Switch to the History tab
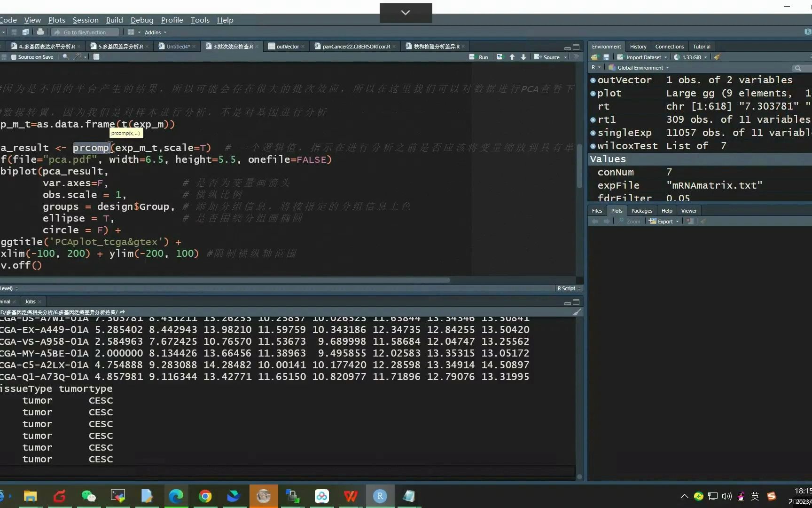Screen dimensions: 812x508 pos(638,47)
